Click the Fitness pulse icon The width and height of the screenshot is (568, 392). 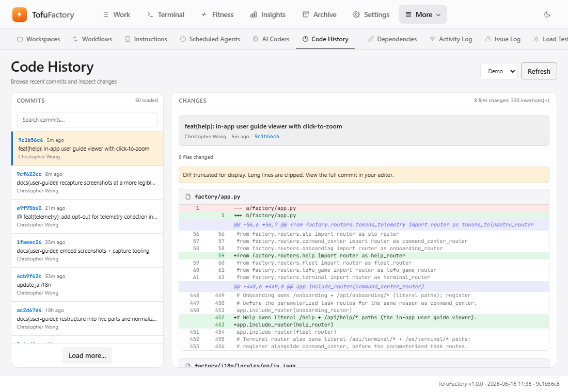point(204,14)
